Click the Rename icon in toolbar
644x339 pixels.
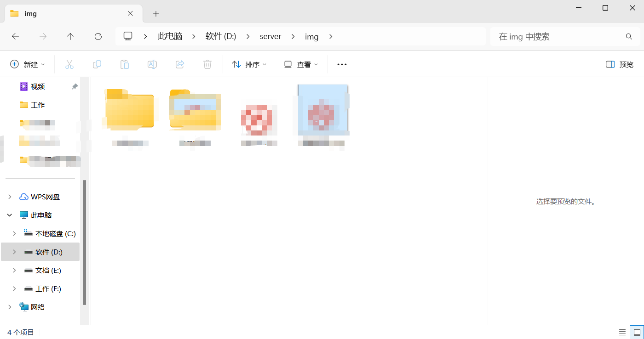click(x=152, y=64)
